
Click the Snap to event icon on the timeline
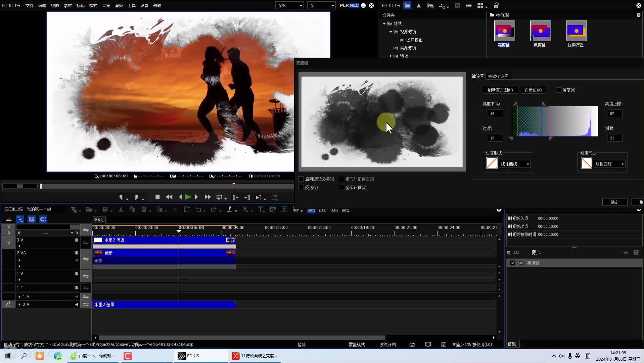pyautogui.click(x=43, y=219)
